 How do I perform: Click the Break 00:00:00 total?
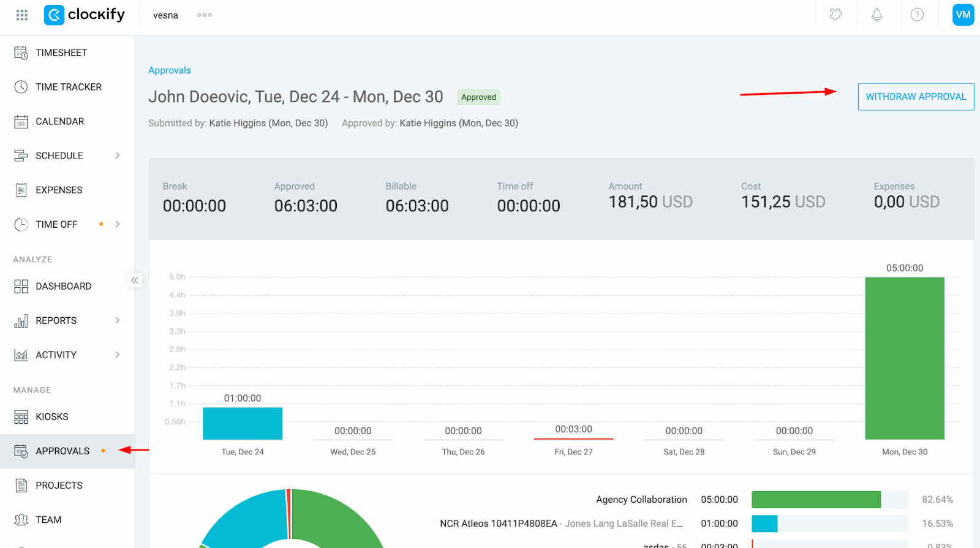tap(194, 206)
